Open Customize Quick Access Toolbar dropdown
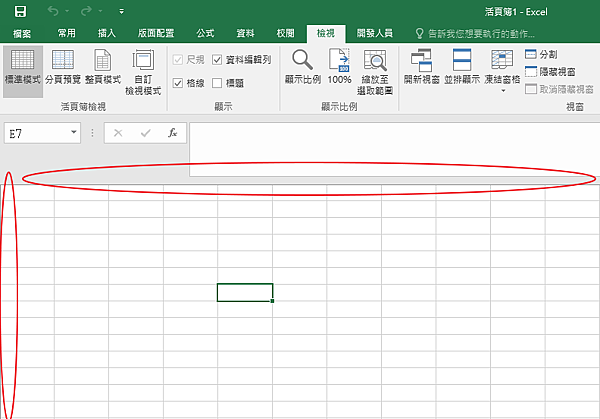Viewport: 600px width, 419px height. pos(121,11)
